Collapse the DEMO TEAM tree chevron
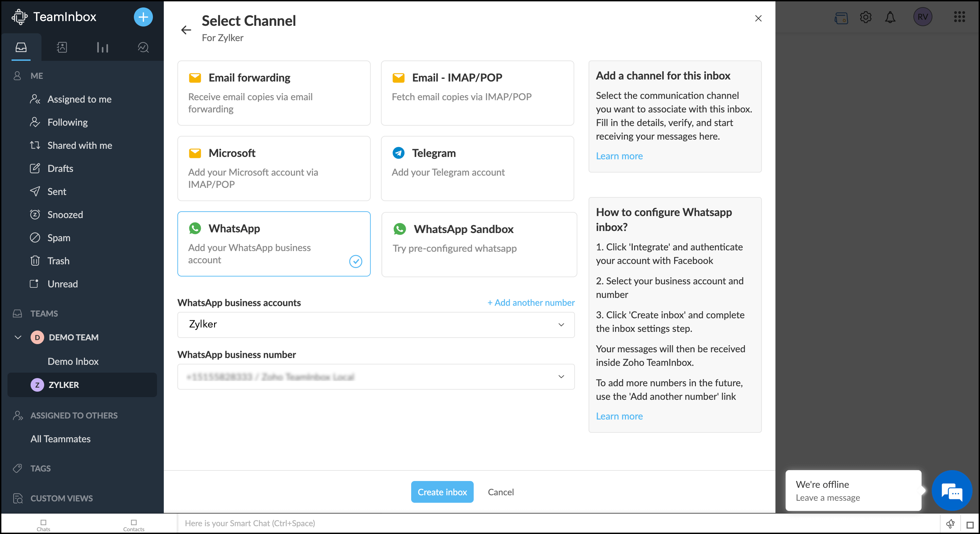This screenshot has height=534, width=980. (x=18, y=337)
